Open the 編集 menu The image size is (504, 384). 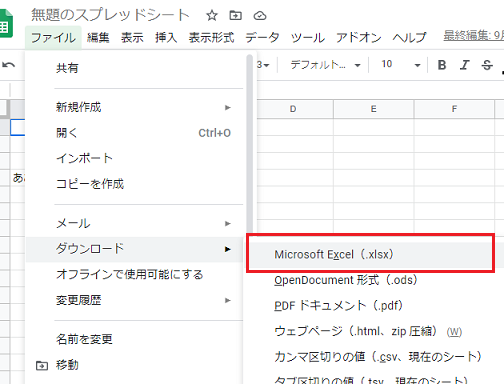tap(98, 38)
